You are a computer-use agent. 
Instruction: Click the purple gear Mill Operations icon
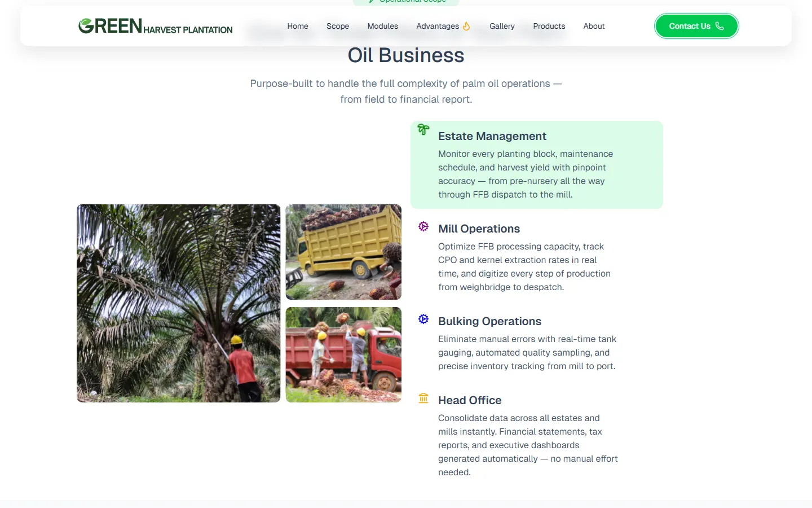pyautogui.click(x=423, y=226)
